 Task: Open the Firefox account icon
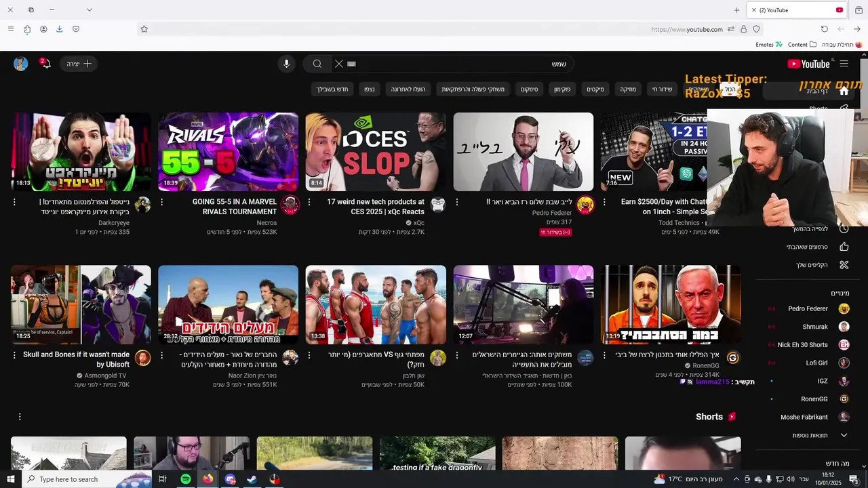tap(43, 29)
